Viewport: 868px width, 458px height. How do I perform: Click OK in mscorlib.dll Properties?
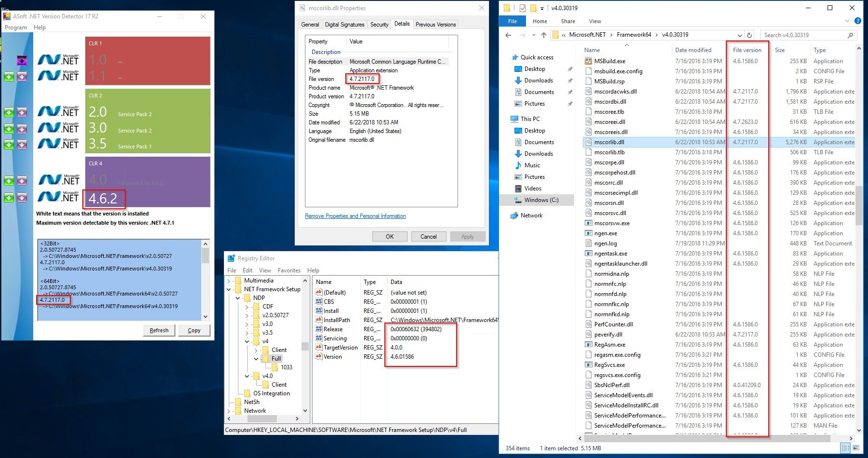390,237
